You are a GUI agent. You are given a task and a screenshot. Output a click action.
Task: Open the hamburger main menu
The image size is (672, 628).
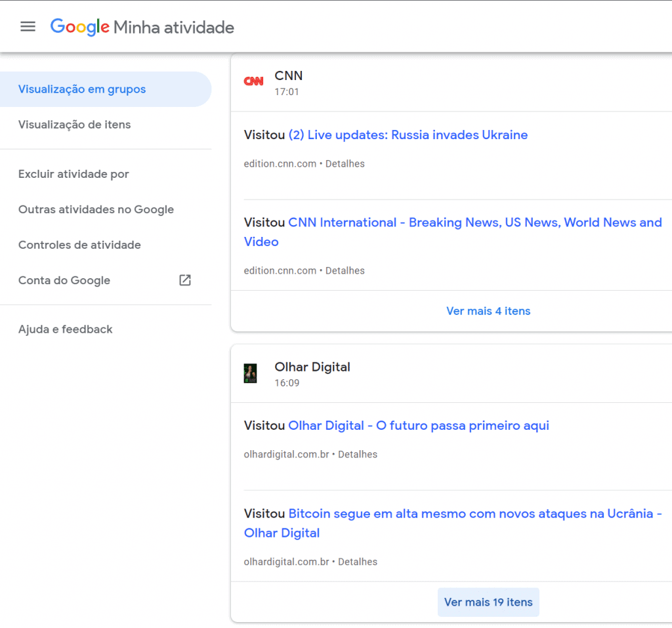tap(28, 27)
